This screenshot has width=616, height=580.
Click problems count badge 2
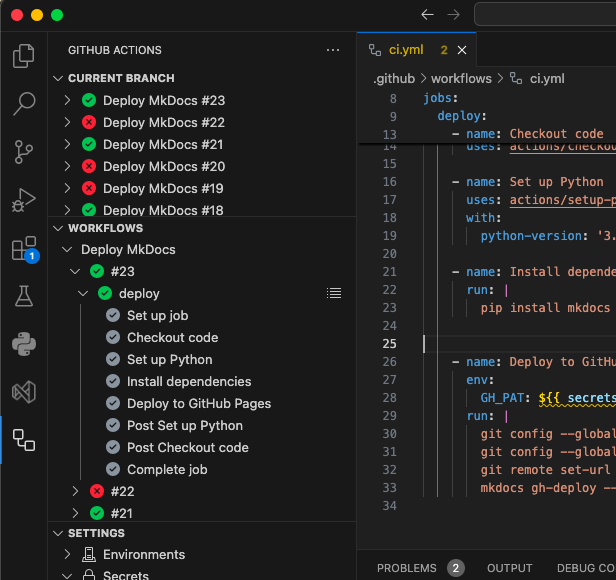click(x=456, y=568)
